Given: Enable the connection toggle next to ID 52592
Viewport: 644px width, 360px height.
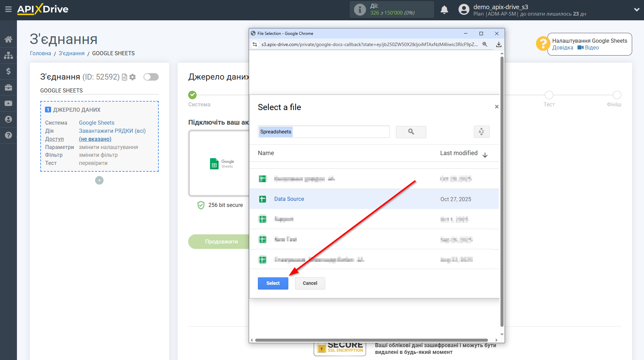Looking at the screenshot, I should click(151, 77).
